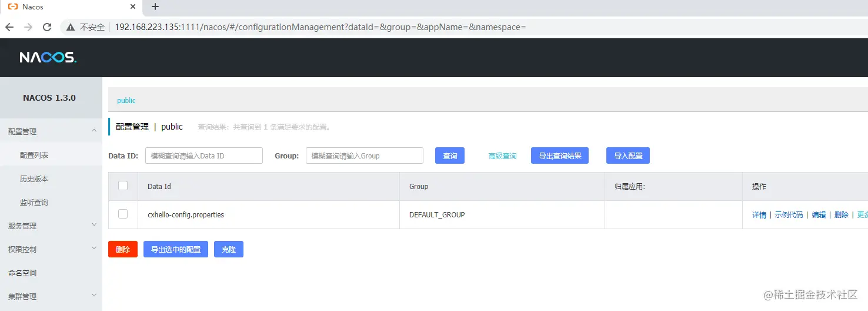Click the NACOS 1.3.0 version label

tap(49, 98)
